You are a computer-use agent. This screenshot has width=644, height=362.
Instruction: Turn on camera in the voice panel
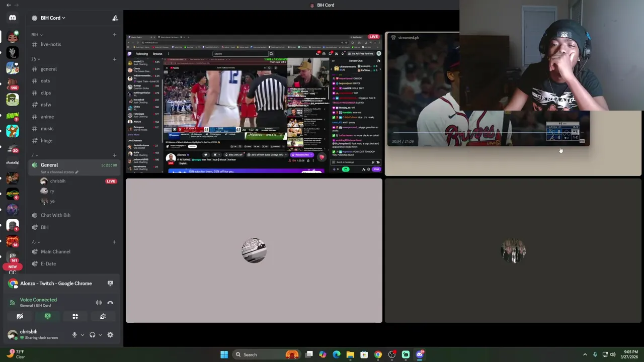pos(20,316)
